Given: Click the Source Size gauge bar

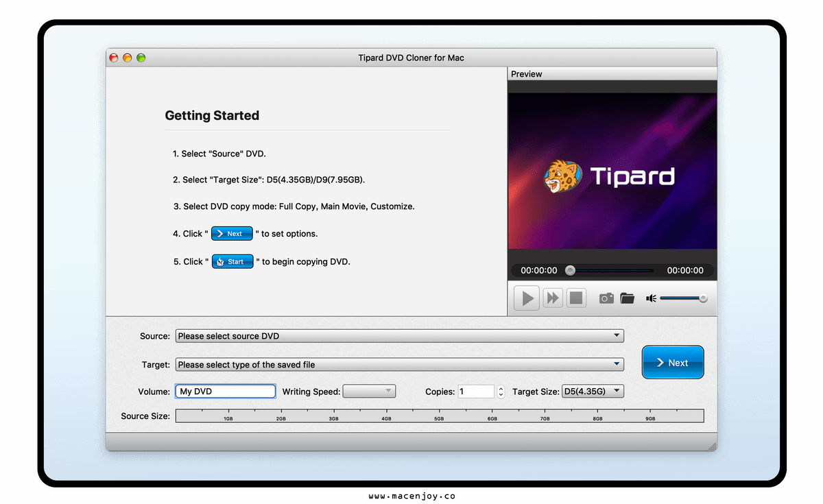Looking at the screenshot, I should [440, 416].
